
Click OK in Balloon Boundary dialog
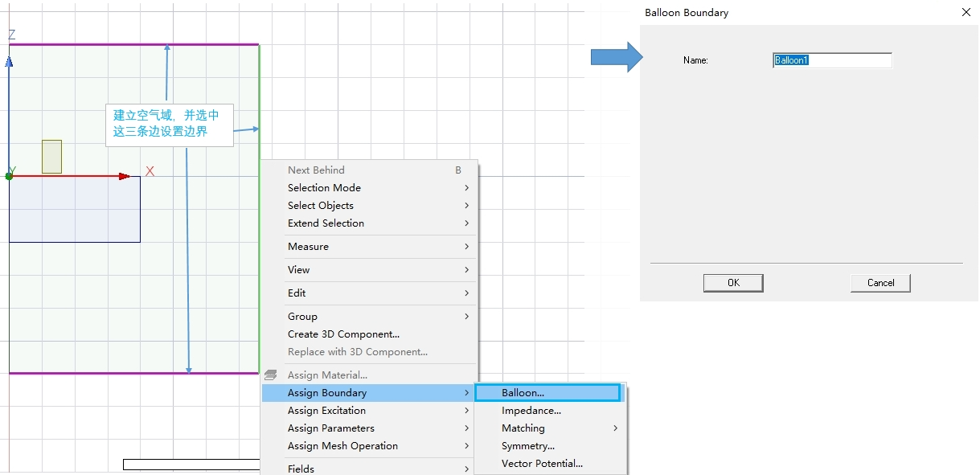pyautogui.click(x=733, y=283)
